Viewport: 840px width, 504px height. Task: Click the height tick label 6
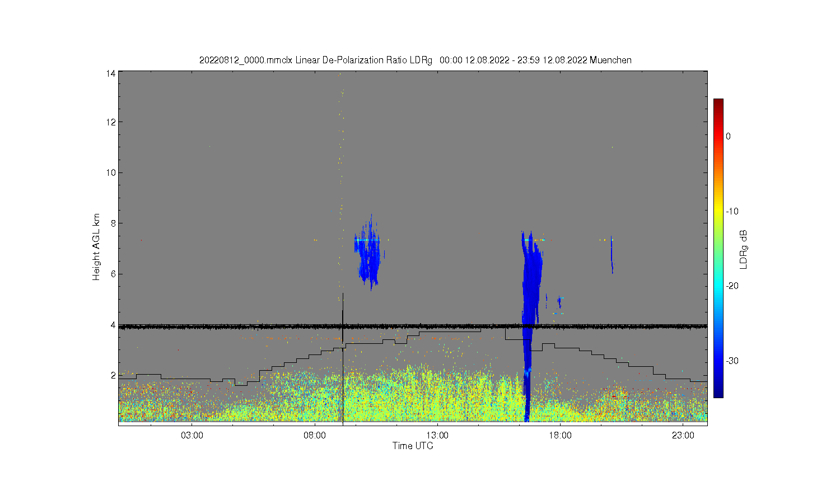(113, 274)
